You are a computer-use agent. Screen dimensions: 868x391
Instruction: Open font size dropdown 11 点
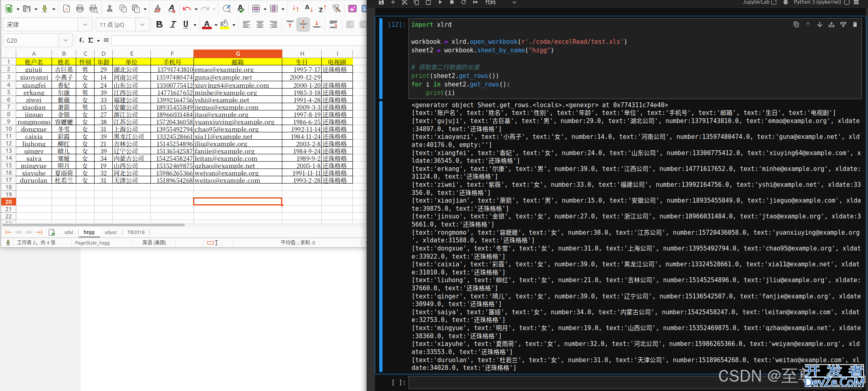click(142, 25)
